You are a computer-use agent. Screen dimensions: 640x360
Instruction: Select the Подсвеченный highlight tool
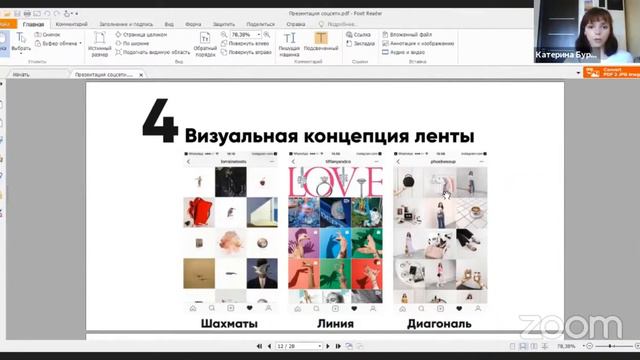(x=321, y=42)
